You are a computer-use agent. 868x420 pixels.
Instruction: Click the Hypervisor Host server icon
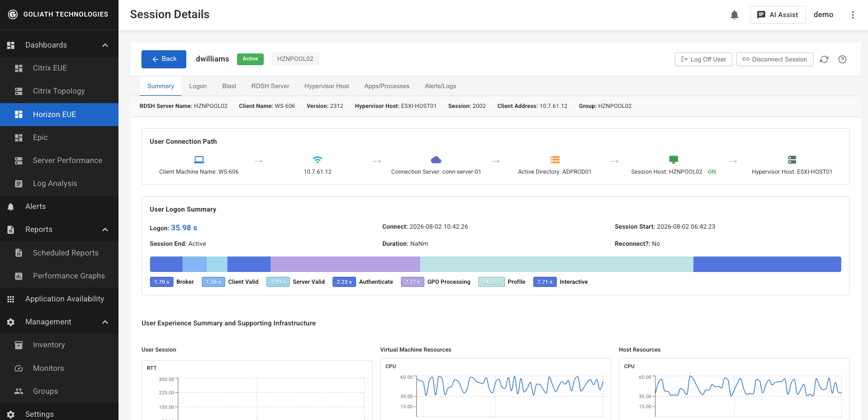click(792, 160)
